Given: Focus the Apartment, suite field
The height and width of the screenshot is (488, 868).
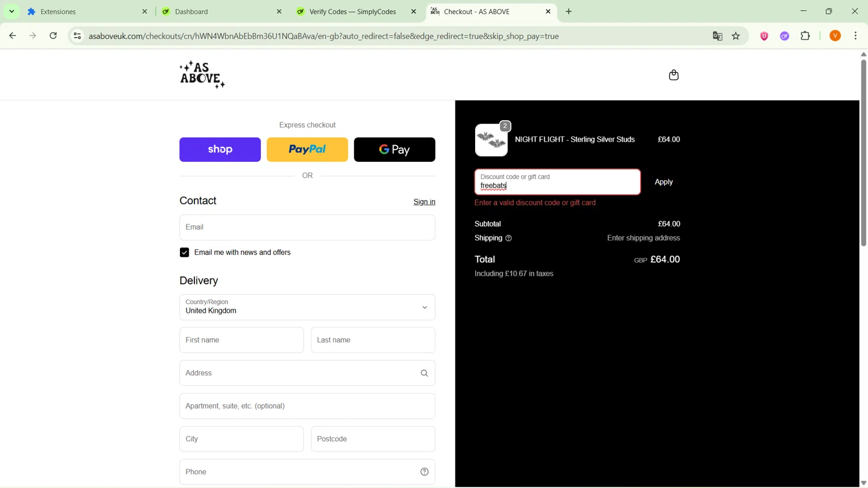Looking at the screenshot, I should (307, 406).
